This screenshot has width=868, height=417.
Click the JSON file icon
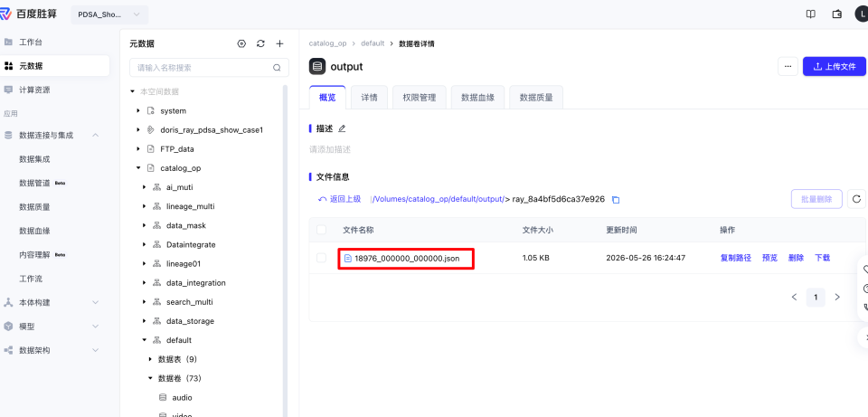click(348, 258)
